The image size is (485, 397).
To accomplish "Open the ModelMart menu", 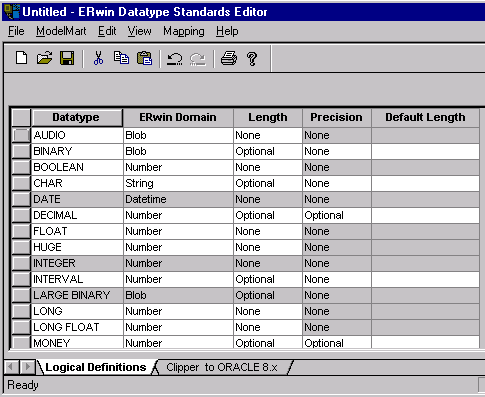I will point(61,31).
